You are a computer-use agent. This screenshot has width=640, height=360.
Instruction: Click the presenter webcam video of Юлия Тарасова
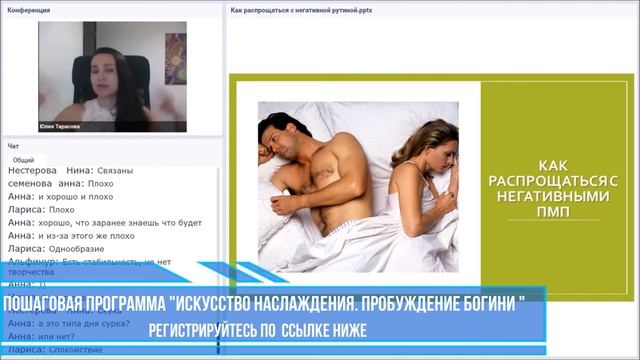112,77
